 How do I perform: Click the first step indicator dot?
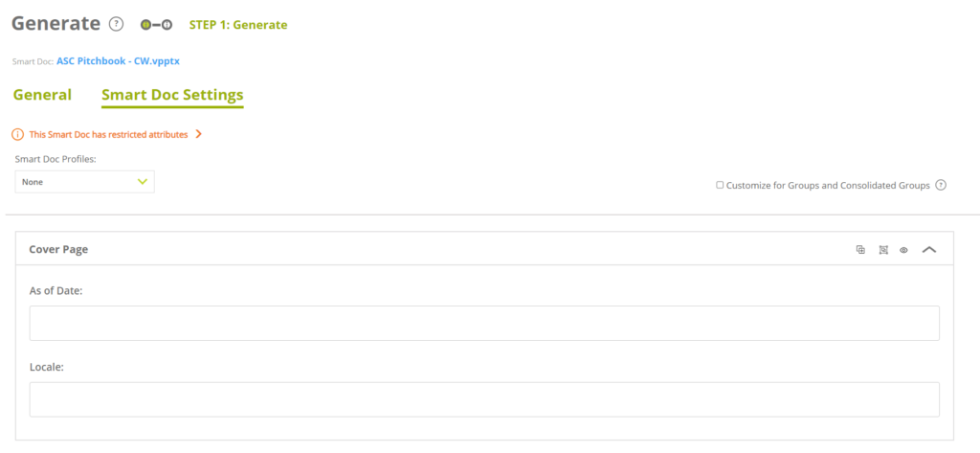tap(145, 25)
